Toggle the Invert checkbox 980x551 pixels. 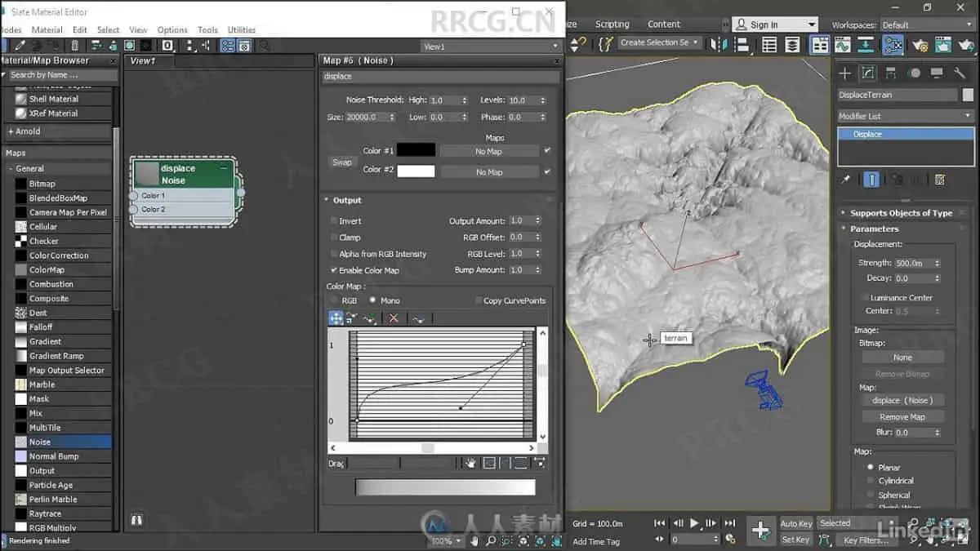click(334, 221)
